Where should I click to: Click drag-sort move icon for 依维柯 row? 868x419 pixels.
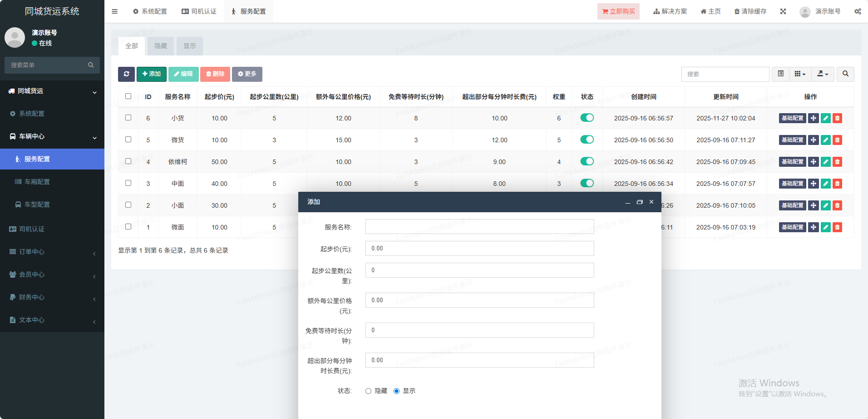tap(813, 162)
